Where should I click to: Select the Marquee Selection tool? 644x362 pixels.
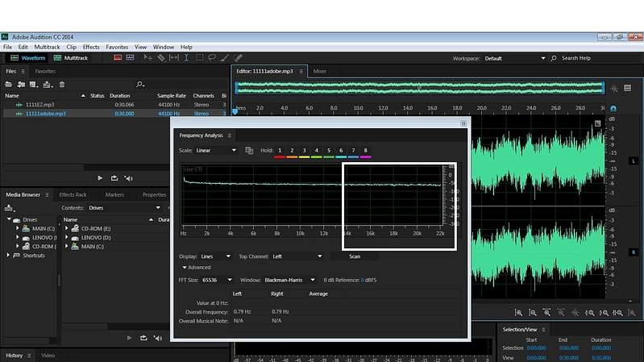point(200,57)
